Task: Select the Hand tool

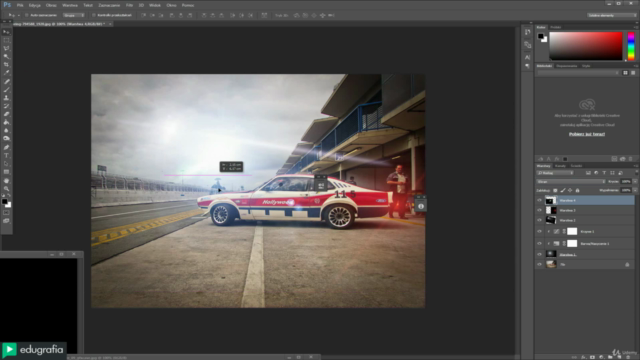Action: tap(6, 180)
